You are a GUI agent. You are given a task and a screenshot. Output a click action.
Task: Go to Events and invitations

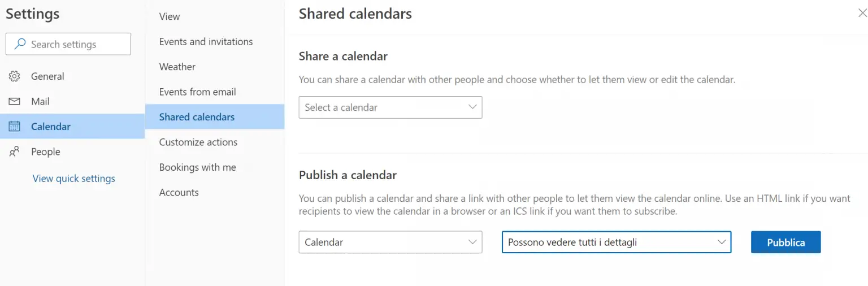[x=206, y=42]
